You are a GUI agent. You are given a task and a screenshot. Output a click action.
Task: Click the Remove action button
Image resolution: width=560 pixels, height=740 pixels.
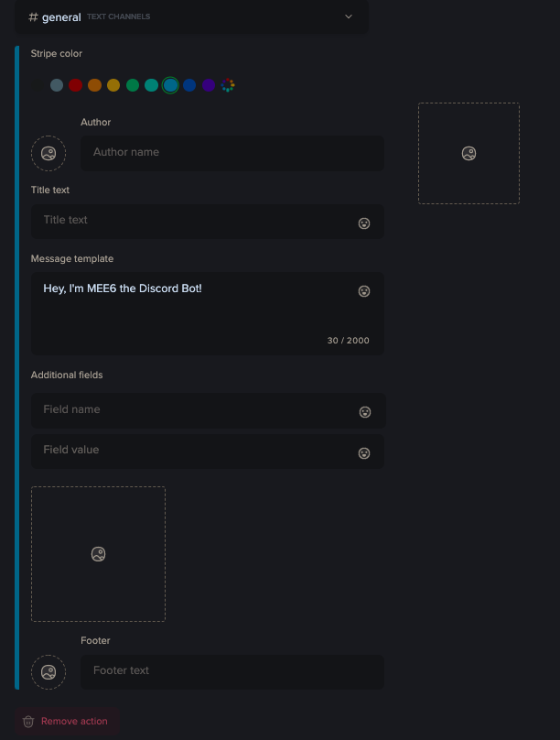pos(66,721)
